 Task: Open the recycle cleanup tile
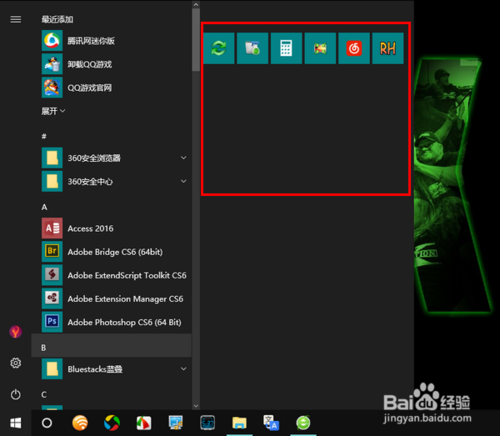click(x=252, y=48)
